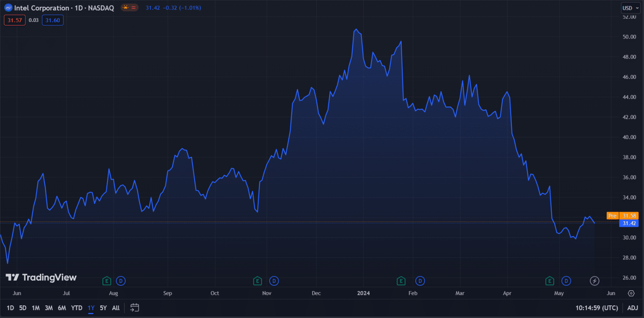Expand the USD currency dropdown
The width and height of the screenshot is (644, 318).
click(631, 8)
